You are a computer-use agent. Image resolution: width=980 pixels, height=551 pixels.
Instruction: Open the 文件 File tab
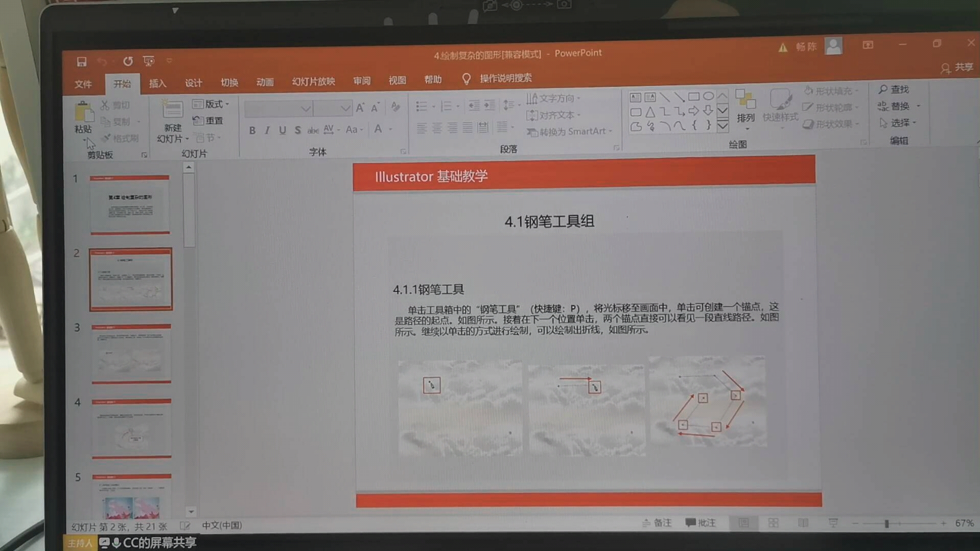coord(83,84)
